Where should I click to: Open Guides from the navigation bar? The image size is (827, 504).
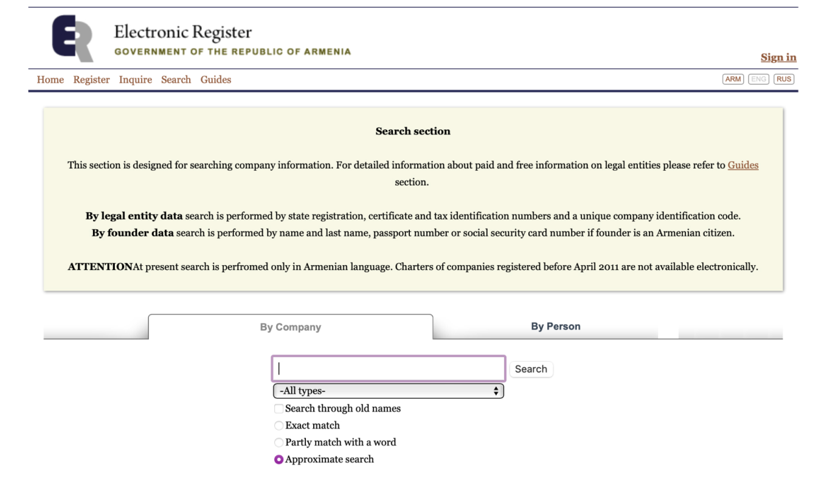216,80
